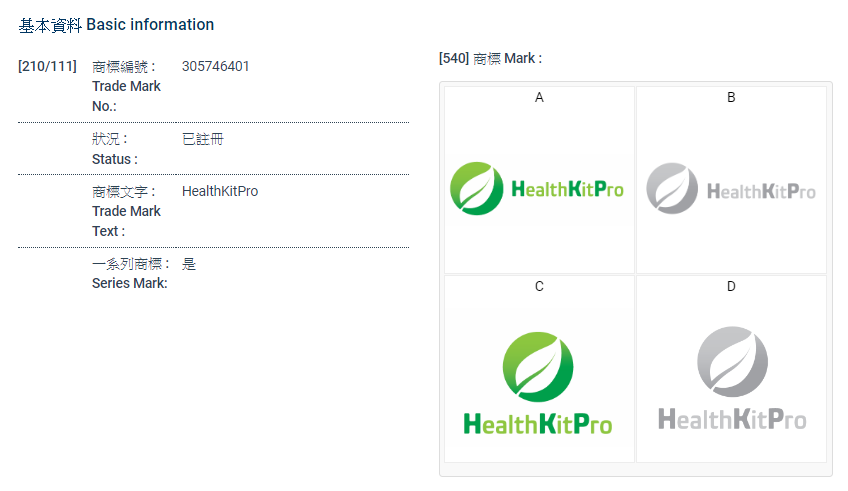The height and width of the screenshot is (491, 848).
Task: Click the [540] Mark label
Action: click(x=490, y=59)
